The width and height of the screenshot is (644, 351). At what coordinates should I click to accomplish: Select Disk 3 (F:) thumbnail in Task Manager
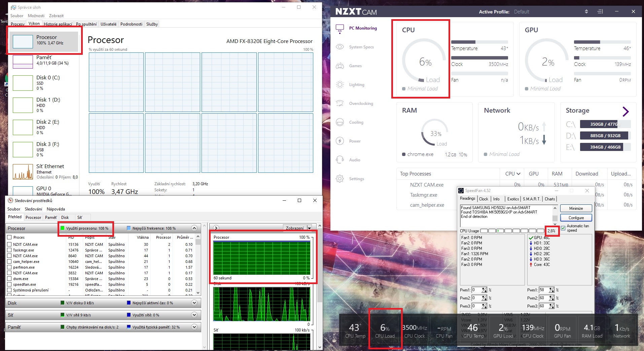23,150
